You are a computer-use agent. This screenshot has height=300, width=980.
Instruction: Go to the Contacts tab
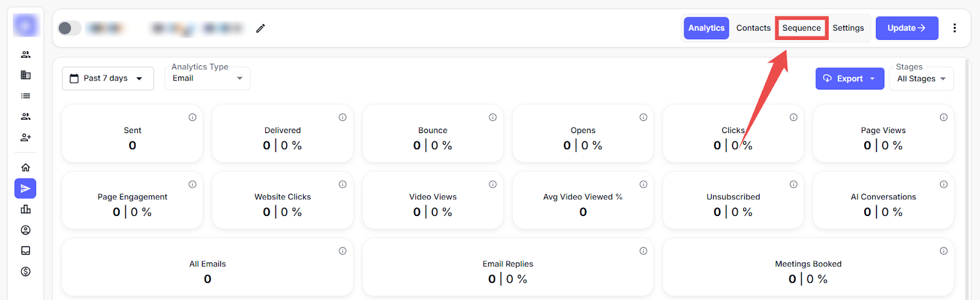tap(753, 28)
